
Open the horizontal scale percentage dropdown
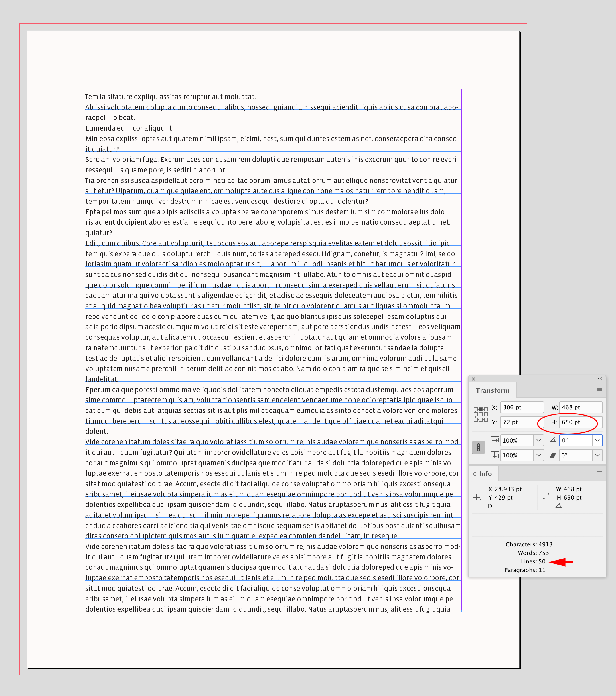coord(539,441)
